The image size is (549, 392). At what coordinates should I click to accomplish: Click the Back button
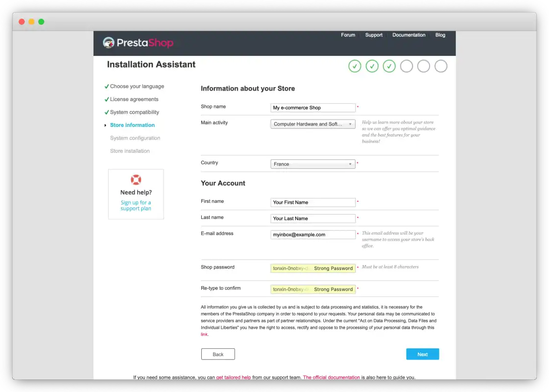coord(218,354)
